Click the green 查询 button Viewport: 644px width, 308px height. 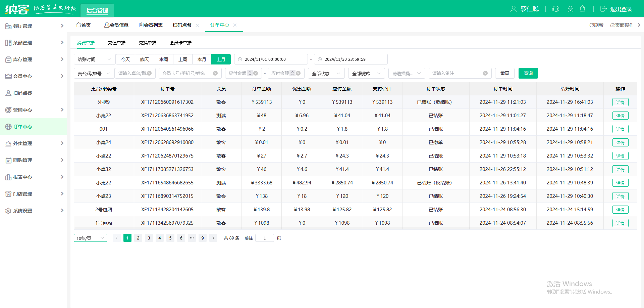(528, 73)
